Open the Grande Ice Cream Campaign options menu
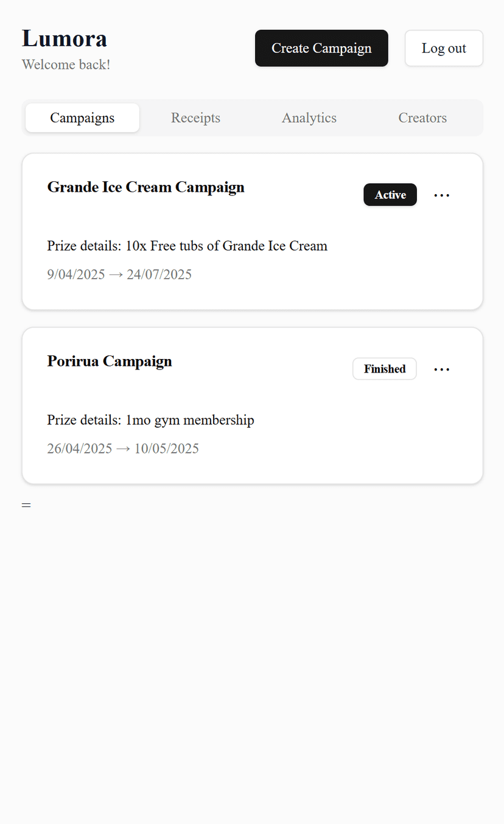Image resolution: width=504 pixels, height=824 pixels. point(441,195)
